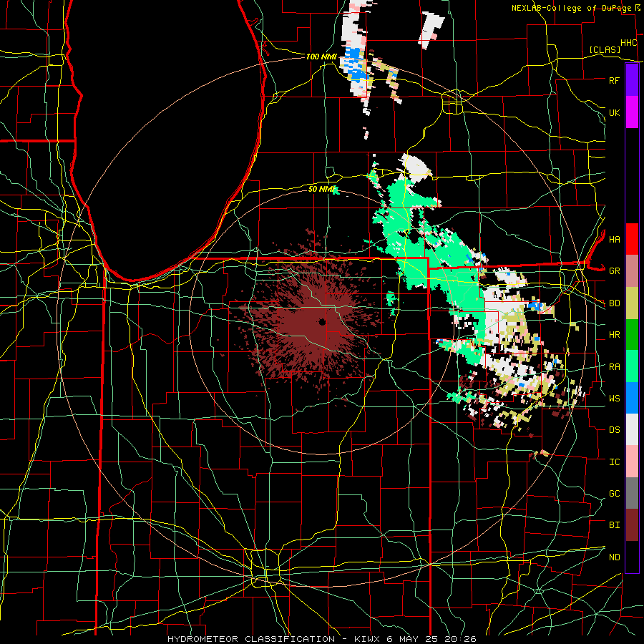Click the 100 NMI range ring label
Screen dimensions: 644x644
pyautogui.click(x=321, y=57)
